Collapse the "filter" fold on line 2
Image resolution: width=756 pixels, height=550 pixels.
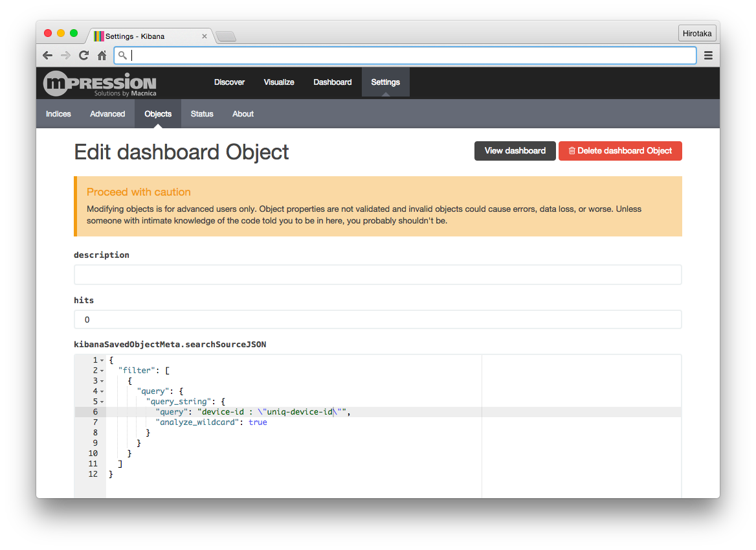(x=102, y=371)
